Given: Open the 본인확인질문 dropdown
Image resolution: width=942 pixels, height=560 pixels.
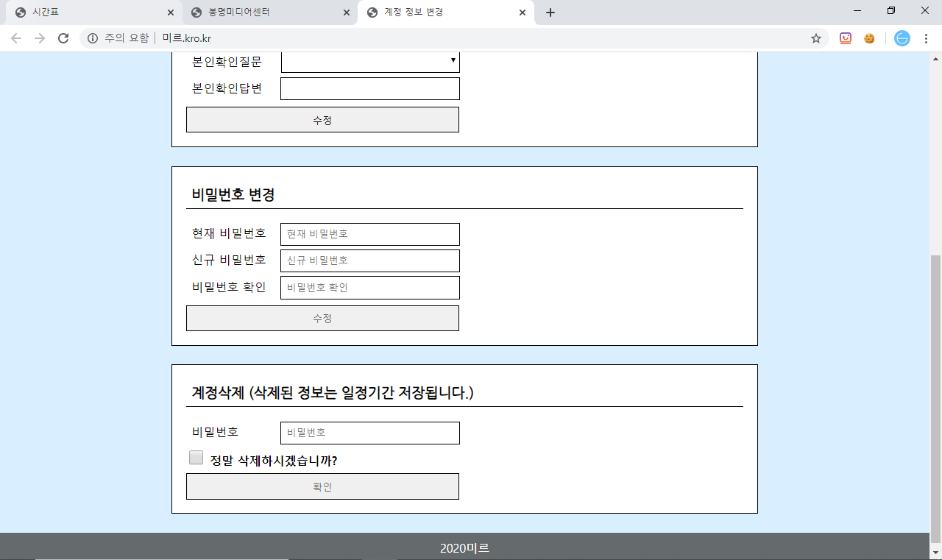Looking at the screenshot, I should pyautogui.click(x=370, y=62).
